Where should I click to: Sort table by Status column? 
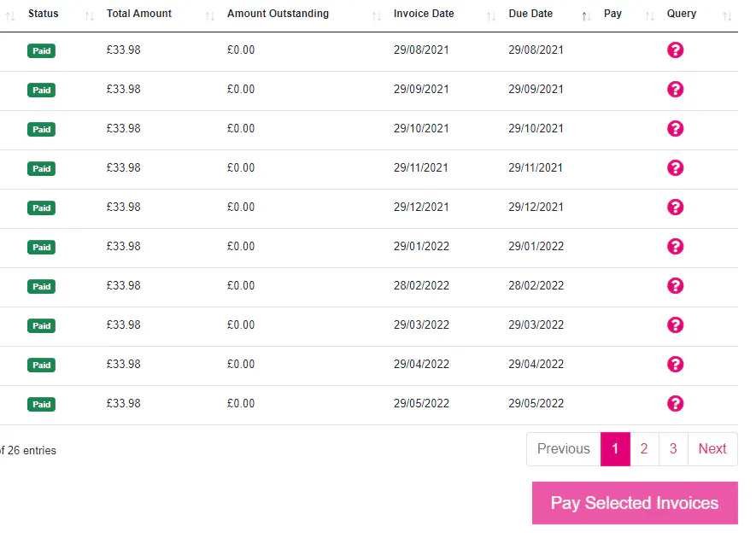coord(44,15)
